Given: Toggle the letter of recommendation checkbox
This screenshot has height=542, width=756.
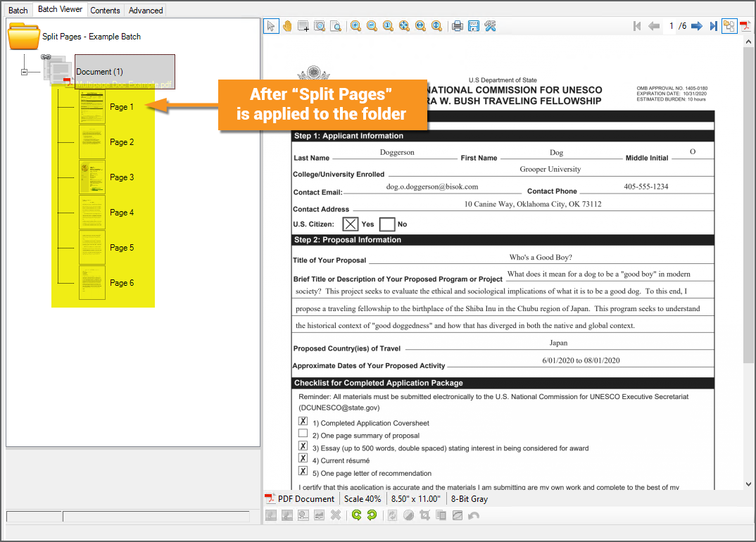Looking at the screenshot, I should coord(303,471).
